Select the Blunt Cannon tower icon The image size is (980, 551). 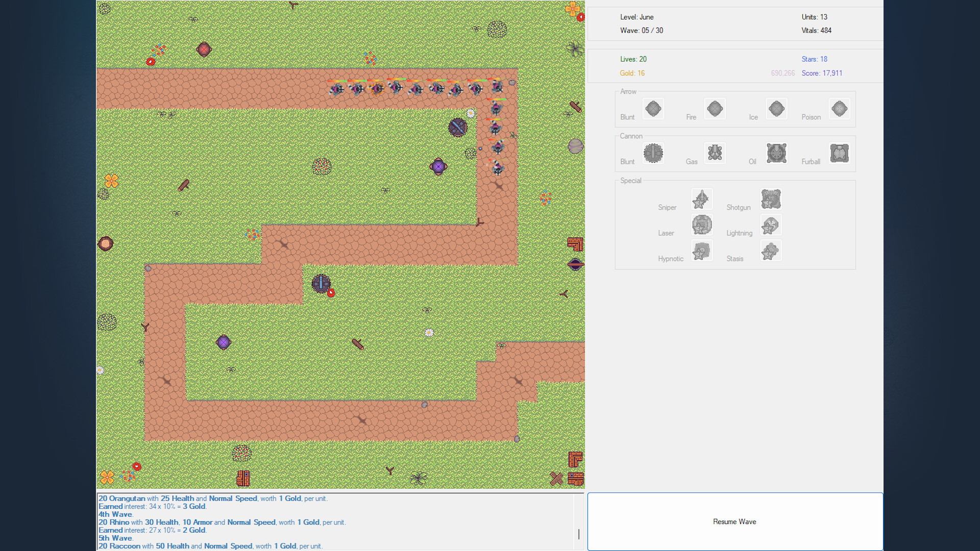653,153
